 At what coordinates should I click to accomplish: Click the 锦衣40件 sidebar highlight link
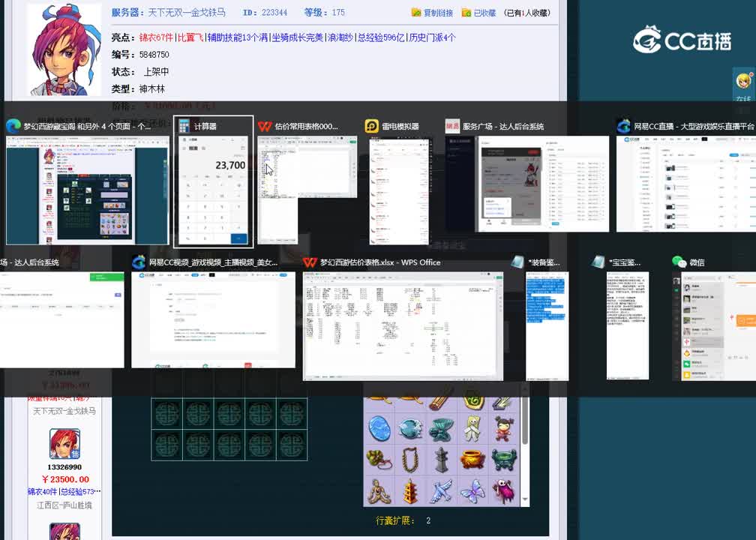(x=42, y=492)
